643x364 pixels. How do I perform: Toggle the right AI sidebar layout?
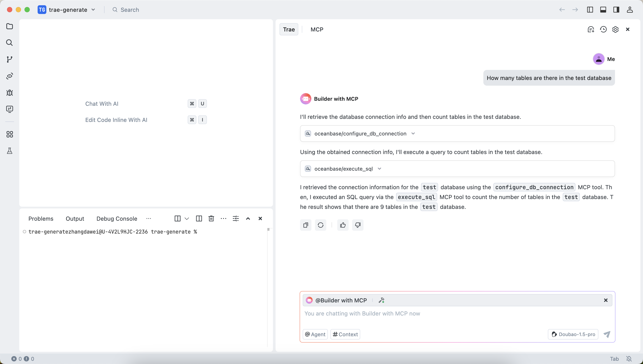point(616,10)
